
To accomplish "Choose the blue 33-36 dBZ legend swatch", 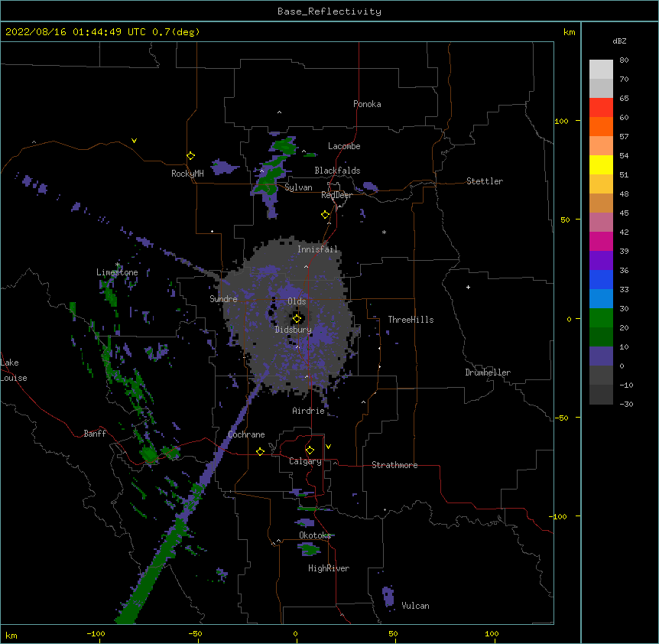I will (x=601, y=279).
